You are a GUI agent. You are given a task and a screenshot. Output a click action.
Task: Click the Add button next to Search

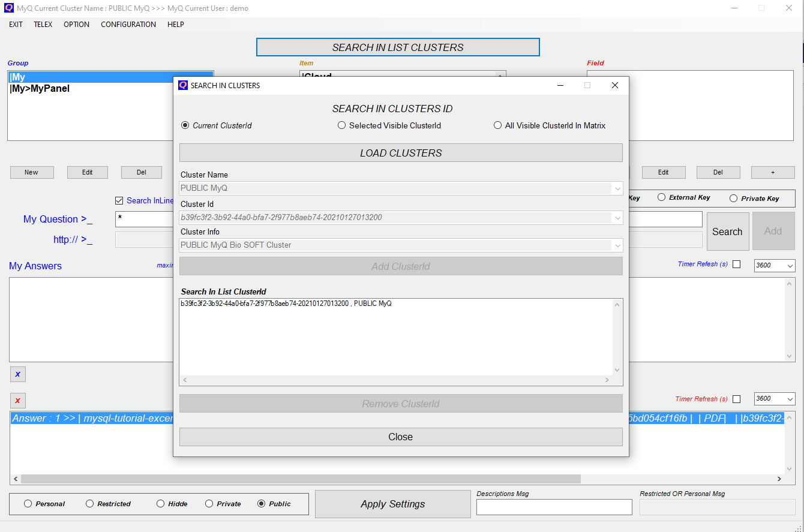pyautogui.click(x=773, y=232)
